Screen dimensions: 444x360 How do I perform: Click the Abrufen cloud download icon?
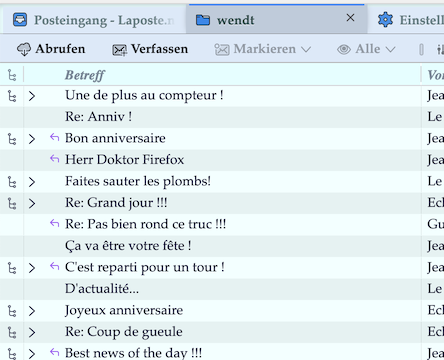tap(24, 49)
